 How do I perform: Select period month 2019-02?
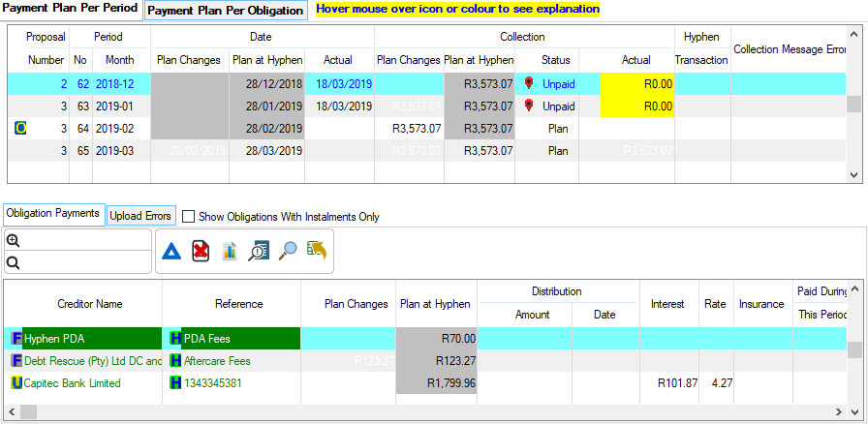pos(114,129)
